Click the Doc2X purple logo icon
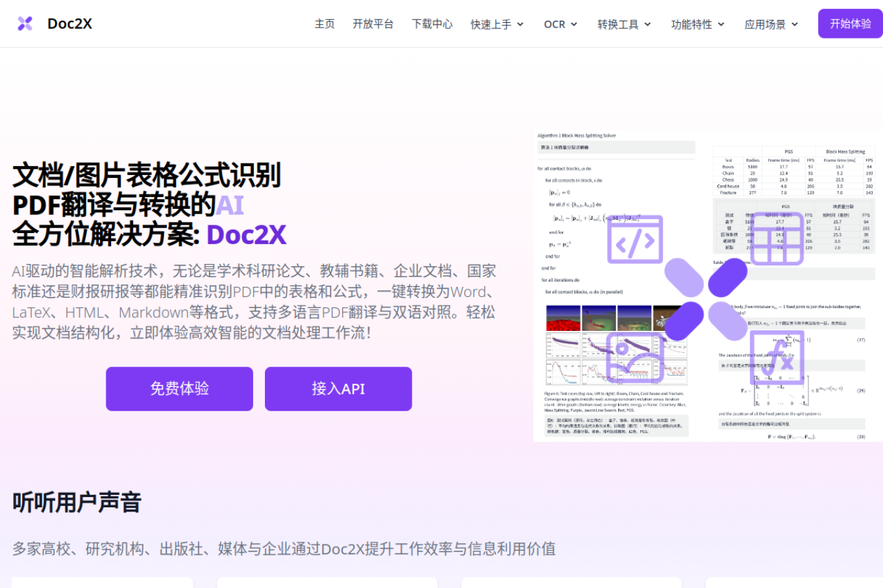 (25, 23)
